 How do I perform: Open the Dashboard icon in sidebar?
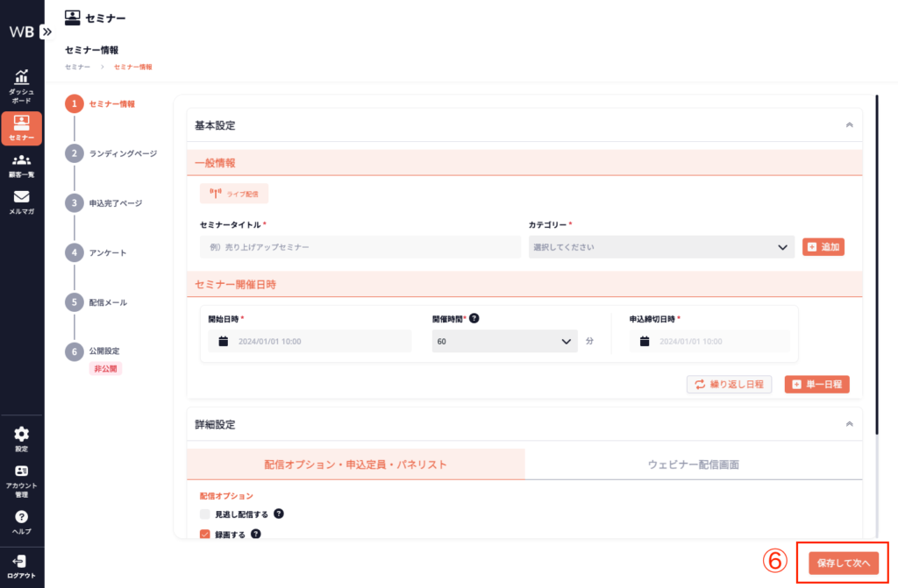click(22, 79)
